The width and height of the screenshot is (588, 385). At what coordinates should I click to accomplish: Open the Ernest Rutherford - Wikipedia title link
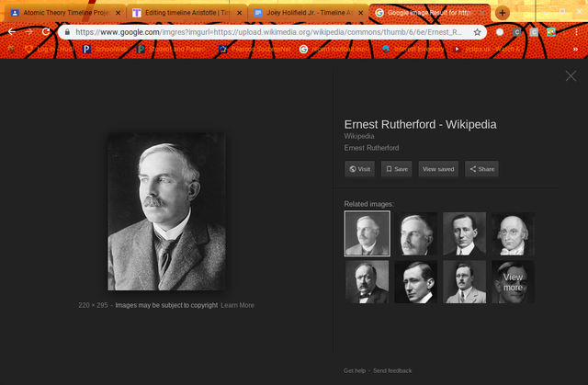point(421,124)
